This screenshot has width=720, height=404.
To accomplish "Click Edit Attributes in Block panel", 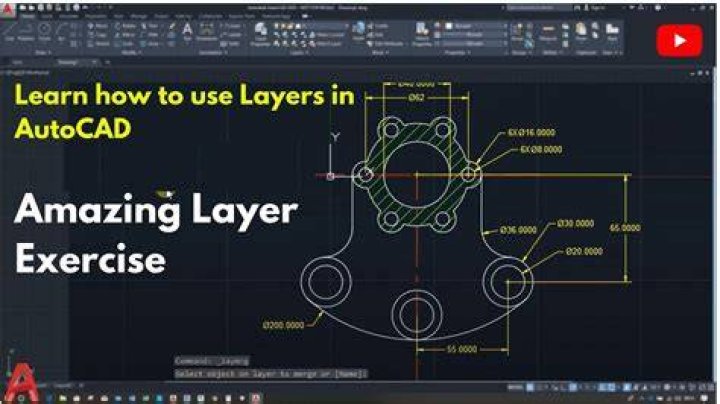I will point(385,44).
